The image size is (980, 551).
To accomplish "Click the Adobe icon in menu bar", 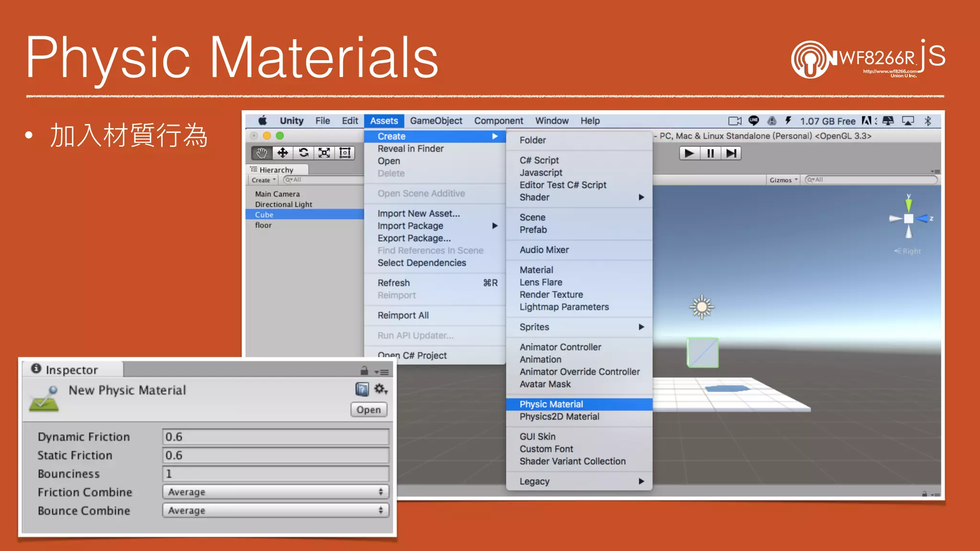I will point(867,121).
